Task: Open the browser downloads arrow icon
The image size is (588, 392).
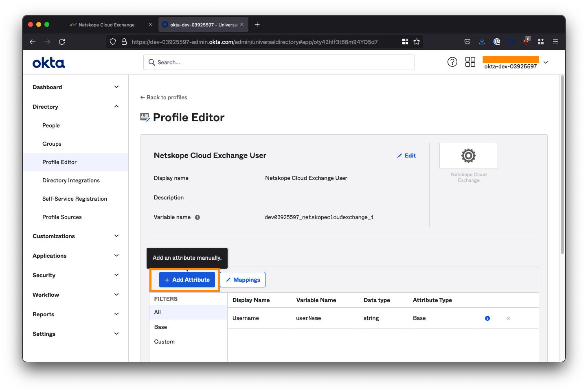Action: pos(482,42)
